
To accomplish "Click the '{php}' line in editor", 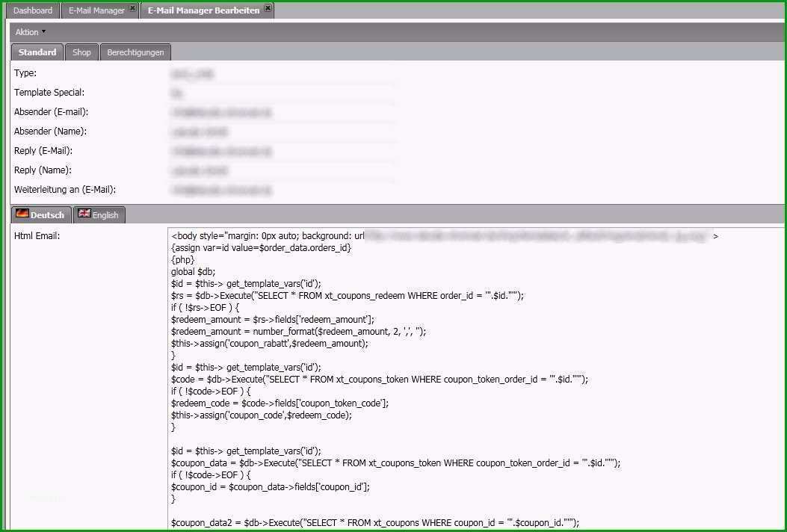I will coord(182,260).
